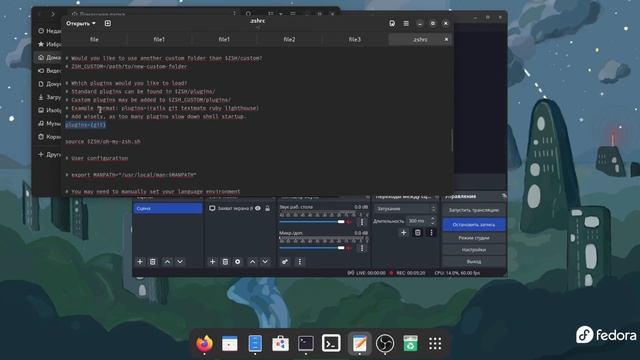Screen dimensions: 640x360
Task: Select the Сцена scene in OBS
Action: [x=168, y=208]
